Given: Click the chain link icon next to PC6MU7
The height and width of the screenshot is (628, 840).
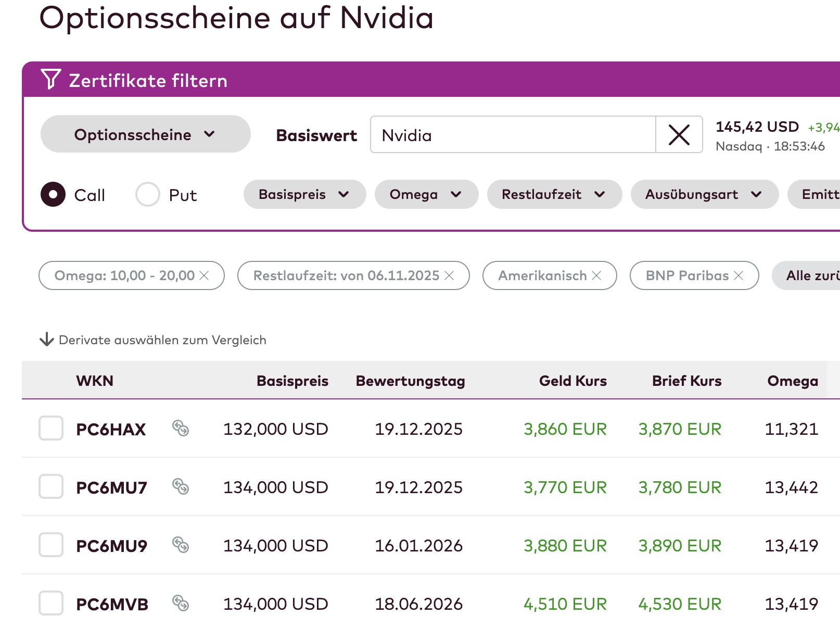Looking at the screenshot, I should click(x=181, y=487).
